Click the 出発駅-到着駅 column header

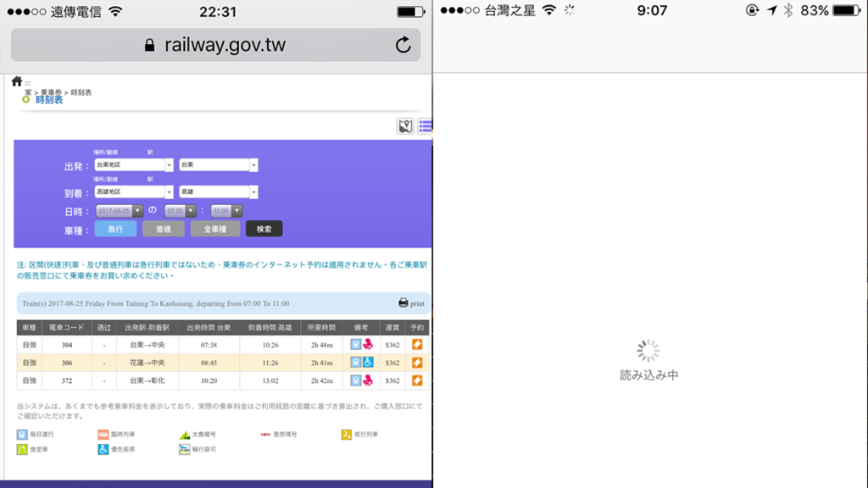[x=147, y=328]
